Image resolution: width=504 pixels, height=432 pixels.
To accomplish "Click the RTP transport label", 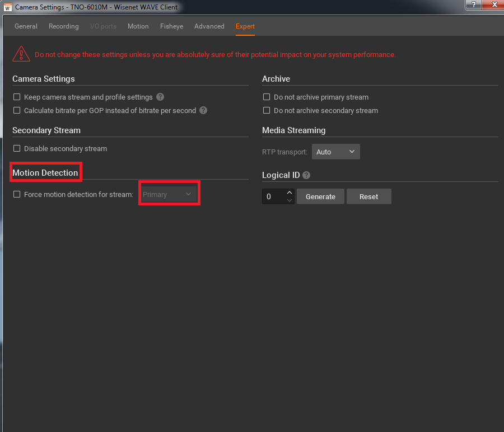I will click(284, 152).
